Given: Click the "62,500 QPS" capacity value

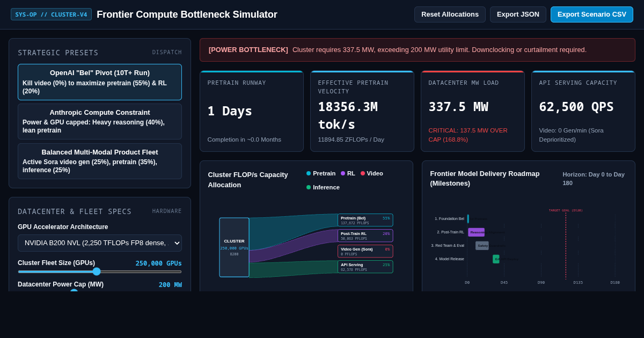Looking at the screenshot, I should pos(576,107).
